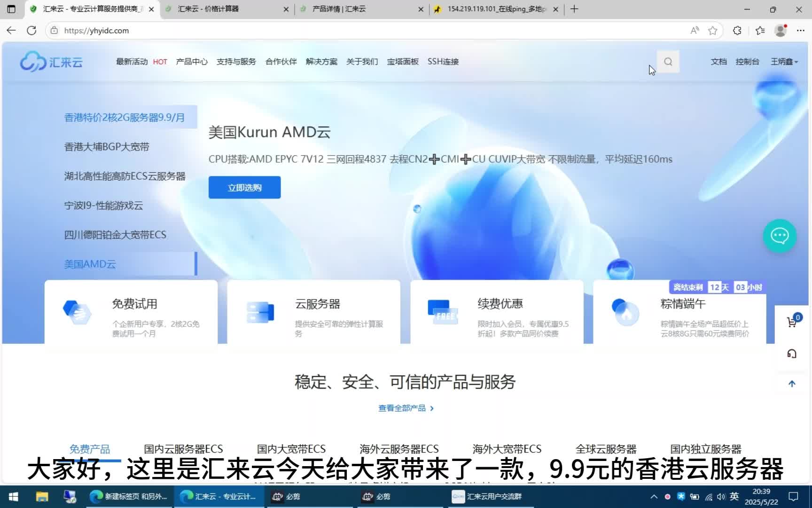
Task: Open the shopping cart icon
Action: click(x=792, y=322)
